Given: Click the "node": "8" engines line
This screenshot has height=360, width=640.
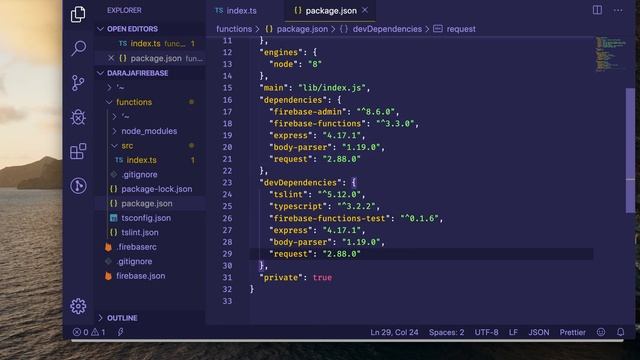Looking at the screenshot, I should pos(296,64).
